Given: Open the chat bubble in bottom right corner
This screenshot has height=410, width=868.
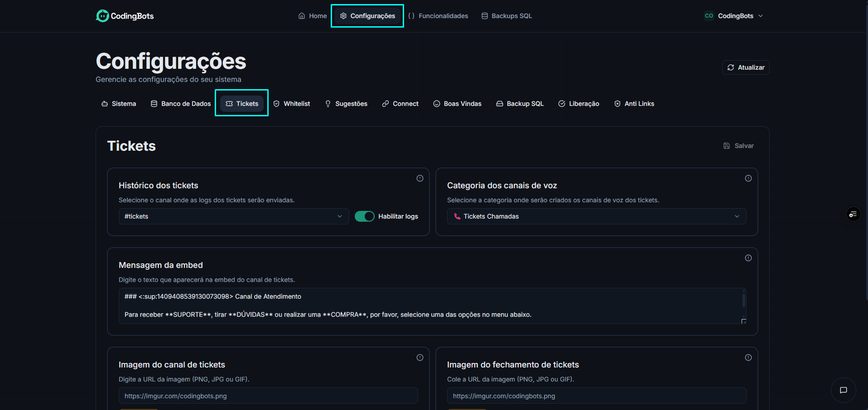Looking at the screenshot, I should [843, 390].
